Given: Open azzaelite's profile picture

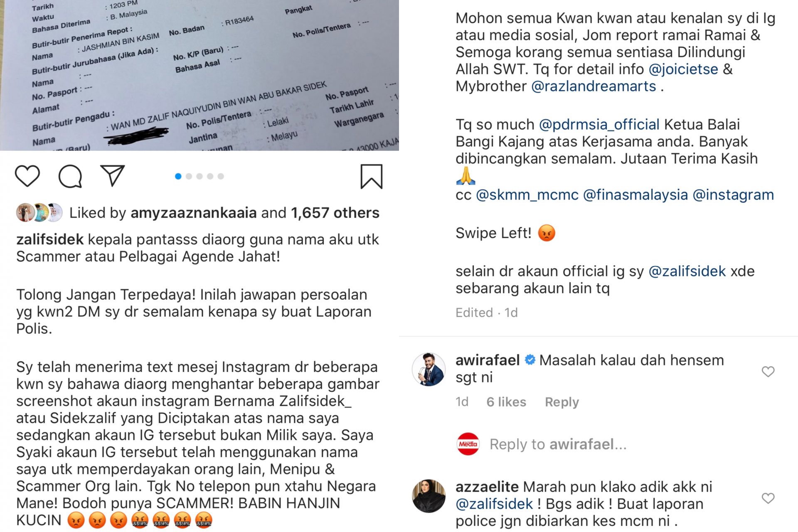Looking at the screenshot, I should pos(429,496).
